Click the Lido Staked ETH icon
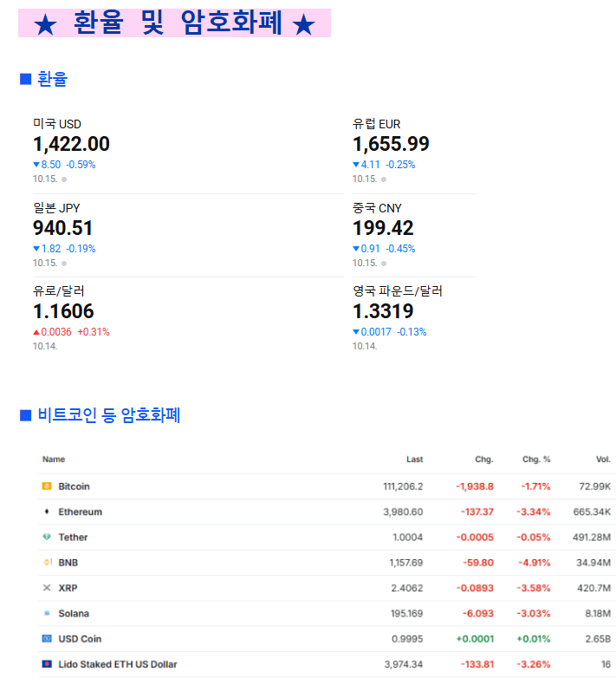The width and height of the screenshot is (616, 678). coord(47,664)
